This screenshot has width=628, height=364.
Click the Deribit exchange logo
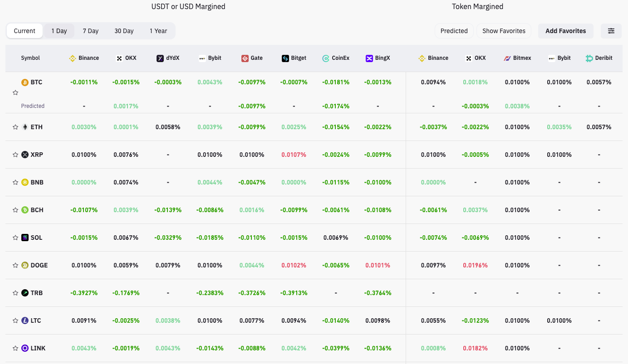[588, 58]
